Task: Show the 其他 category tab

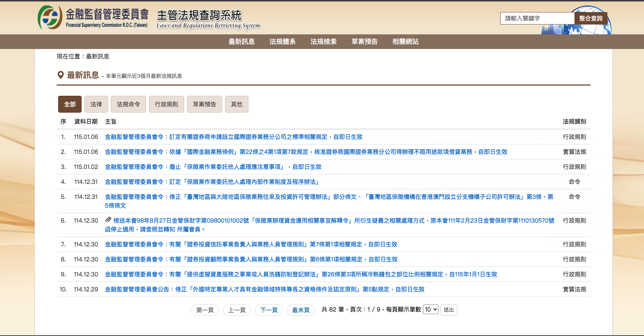Action: [237, 104]
